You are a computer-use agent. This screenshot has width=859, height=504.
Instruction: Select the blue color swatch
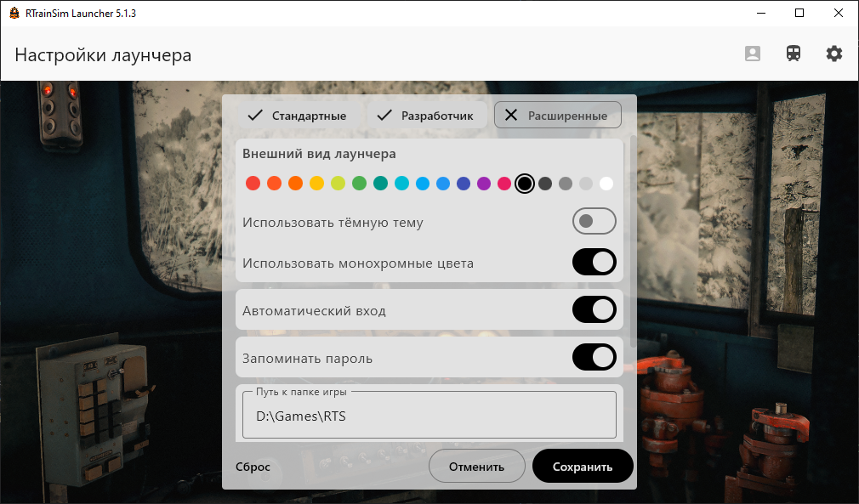(x=443, y=184)
